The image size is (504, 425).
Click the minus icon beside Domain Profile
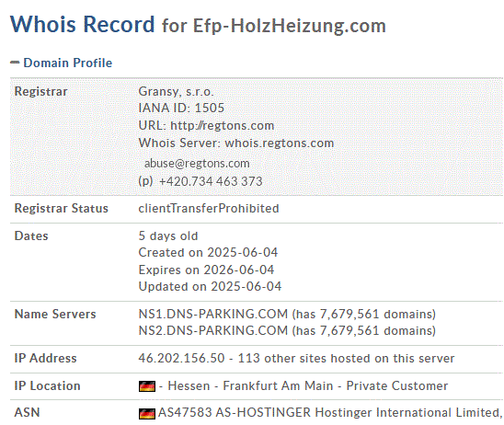click(15, 63)
